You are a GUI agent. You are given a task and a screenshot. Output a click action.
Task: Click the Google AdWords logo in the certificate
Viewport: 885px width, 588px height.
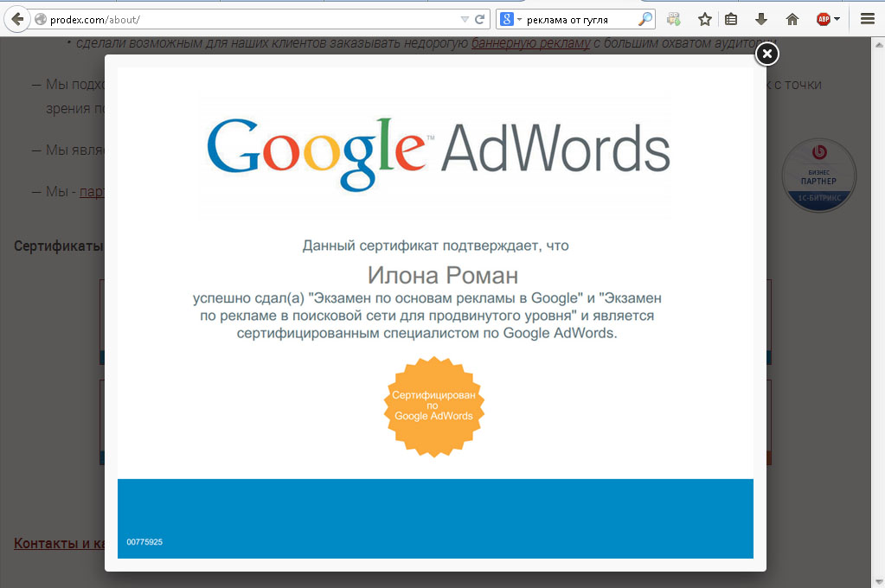[x=439, y=153]
